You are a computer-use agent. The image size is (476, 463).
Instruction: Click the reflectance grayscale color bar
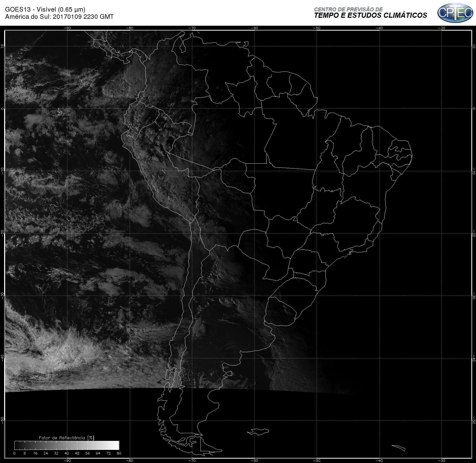tap(67, 445)
